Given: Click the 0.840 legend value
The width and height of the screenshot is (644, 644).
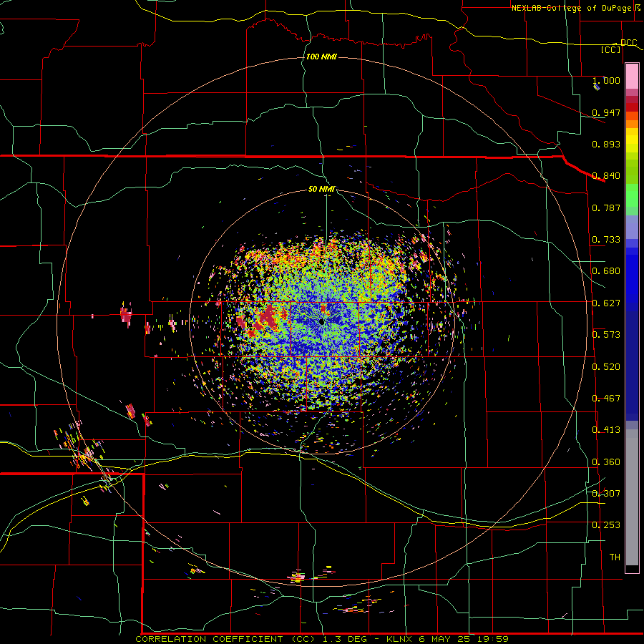Looking at the screenshot, I should click(x=606, y=176).
